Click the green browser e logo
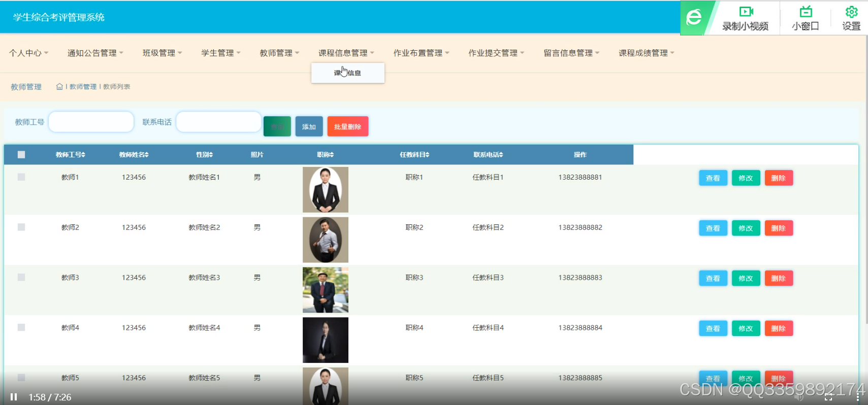Viewport: 868px width, 405px height. [694, 18]
